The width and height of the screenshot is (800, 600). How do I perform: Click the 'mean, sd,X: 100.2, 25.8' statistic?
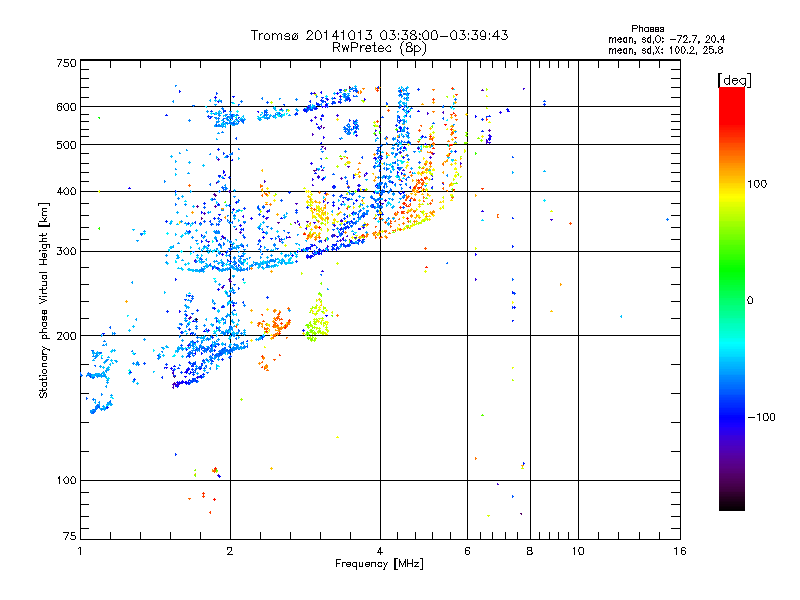[x=665, y=50]
